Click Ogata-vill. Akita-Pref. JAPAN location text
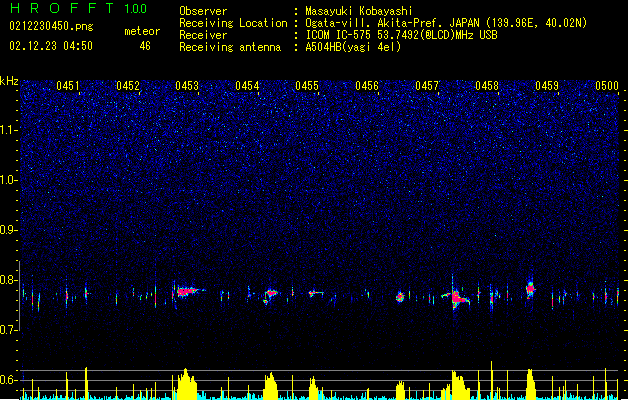The height and width of the screenshot is (400, 629). 446,23
